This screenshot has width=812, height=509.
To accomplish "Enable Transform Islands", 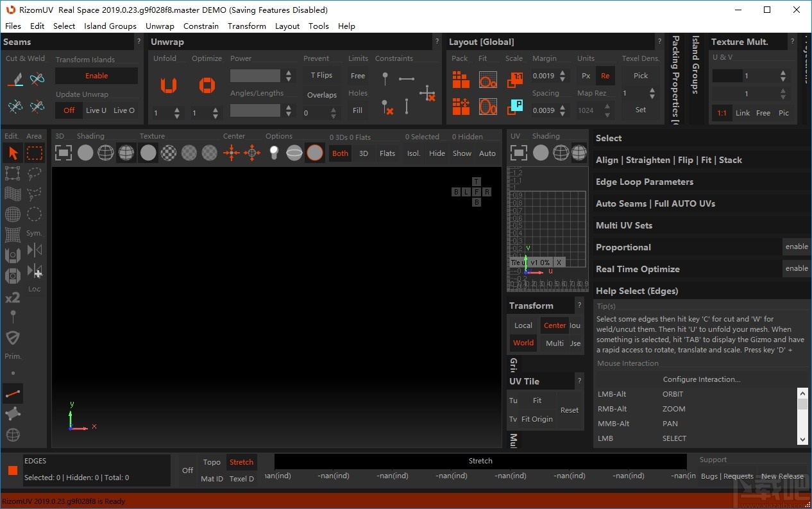I will pos(96,76).
